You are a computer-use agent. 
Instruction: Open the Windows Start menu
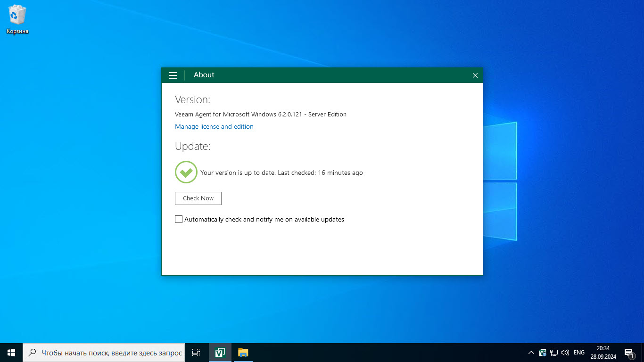[x=11, y=353]
